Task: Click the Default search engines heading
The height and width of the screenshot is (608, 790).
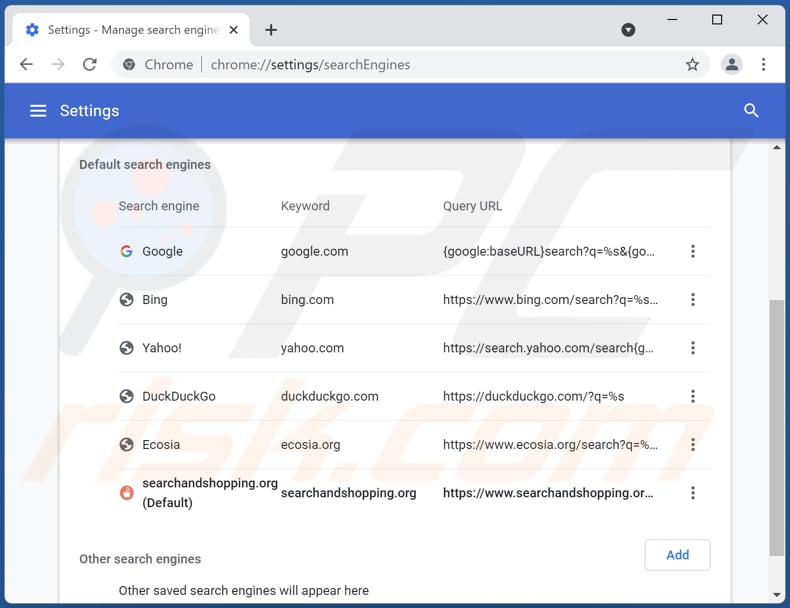Action: (145, 165)
